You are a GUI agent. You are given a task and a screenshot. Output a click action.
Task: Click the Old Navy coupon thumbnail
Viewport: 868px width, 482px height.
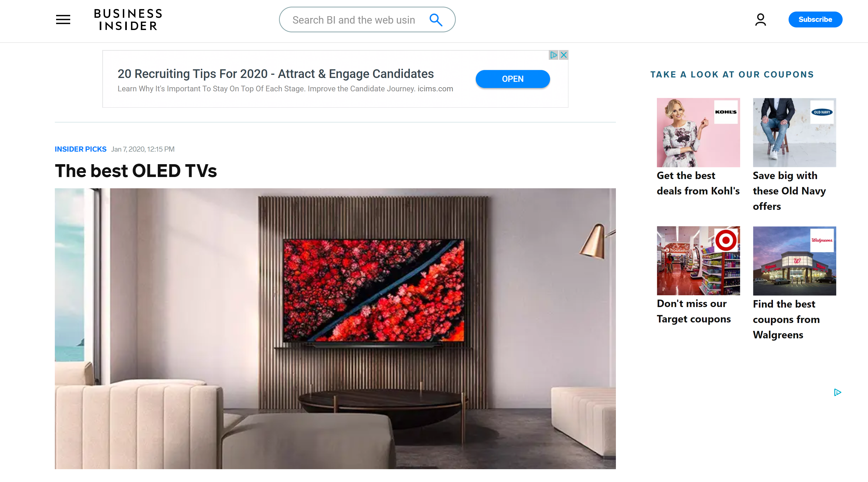pyautogui.click(x=794, y=132)
